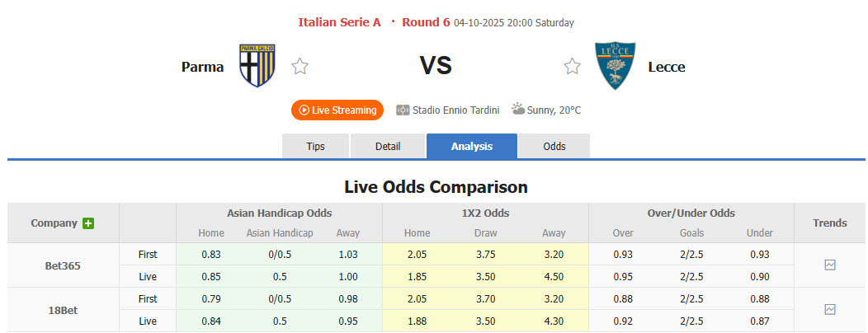Switch to the Tips tab
Screen dimensions: 868x333
pyautogui.click(x=316, y=146)
